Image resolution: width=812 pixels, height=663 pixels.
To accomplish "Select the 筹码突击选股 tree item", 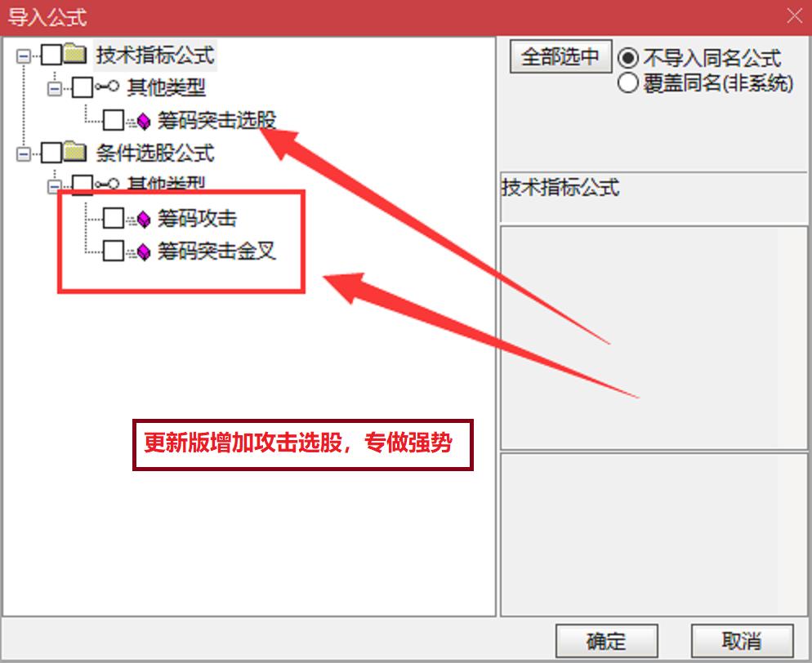I will (217, 120).
